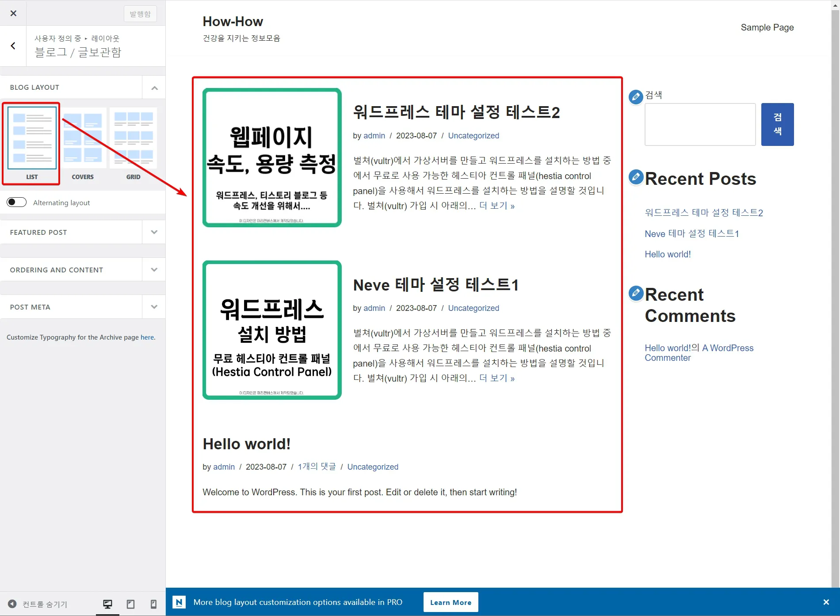Click the 컨트롤 숨기기 label text
Image resolution: width=840 pixels, height=616 pixels.
point(45,604)
